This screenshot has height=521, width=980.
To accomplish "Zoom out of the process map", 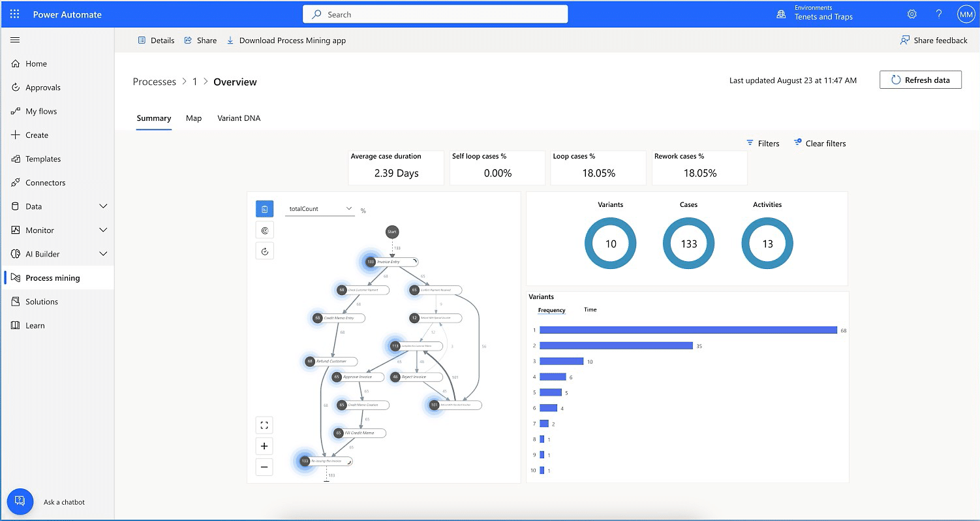I will pyautogui.click(x=264, y=467).
